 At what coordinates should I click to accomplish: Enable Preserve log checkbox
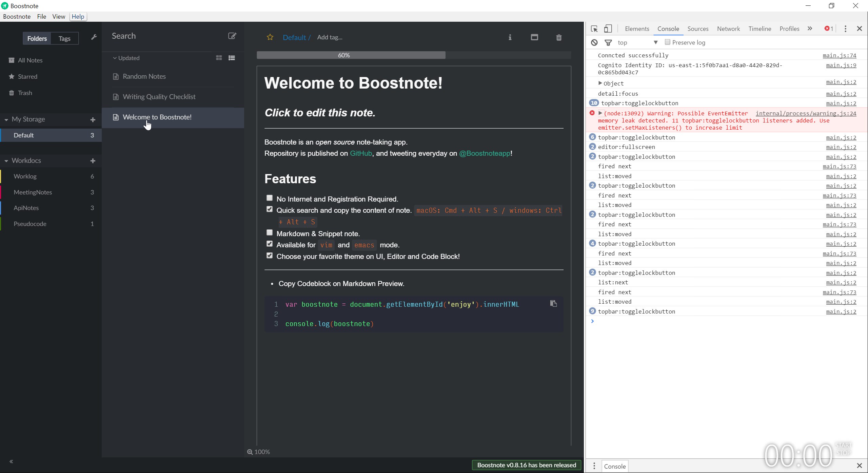pos(667,42)
